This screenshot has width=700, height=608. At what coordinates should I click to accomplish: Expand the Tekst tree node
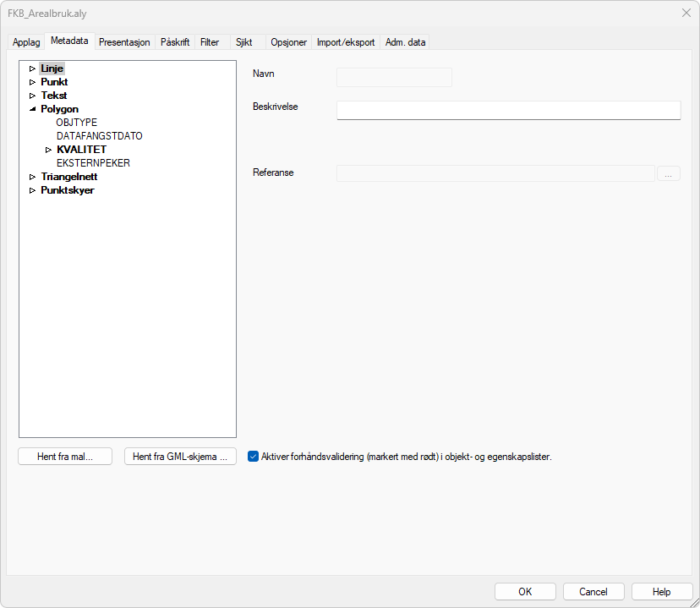coord(33,95)
